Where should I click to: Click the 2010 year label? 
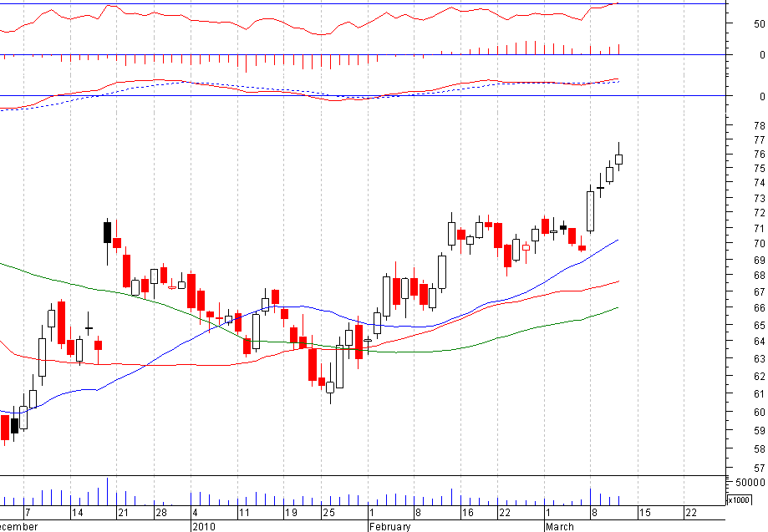[204, 527]
